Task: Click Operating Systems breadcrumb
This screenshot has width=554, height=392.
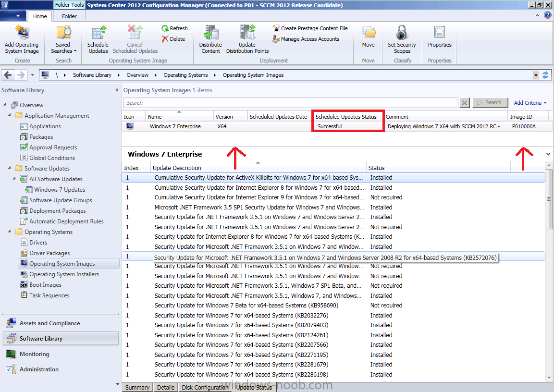Action: point(185,75)
